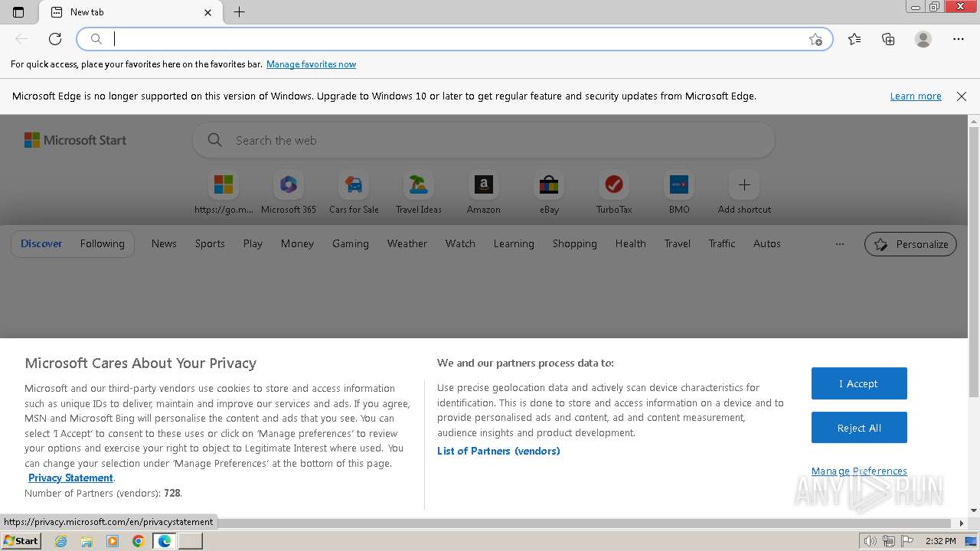This screenshot has width=980, height=551.
Task: Open the Gaming category
Action: point(351,243)
